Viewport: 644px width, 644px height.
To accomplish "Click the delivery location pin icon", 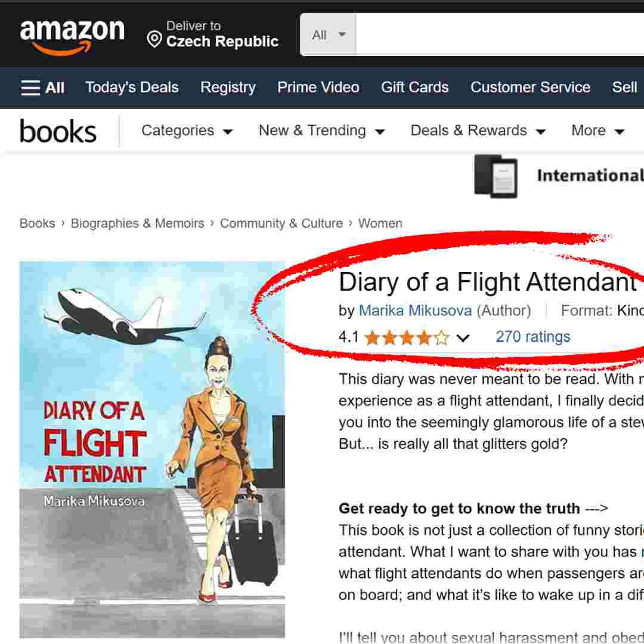I will pyautogui.click(x=154, y=39).
